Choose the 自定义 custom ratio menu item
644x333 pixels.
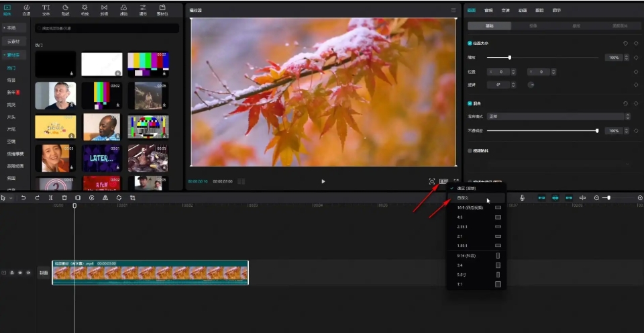point(464,198)
